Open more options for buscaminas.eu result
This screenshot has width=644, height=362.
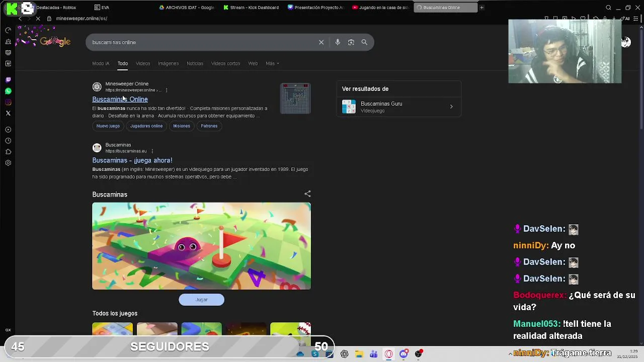[152, 151]
